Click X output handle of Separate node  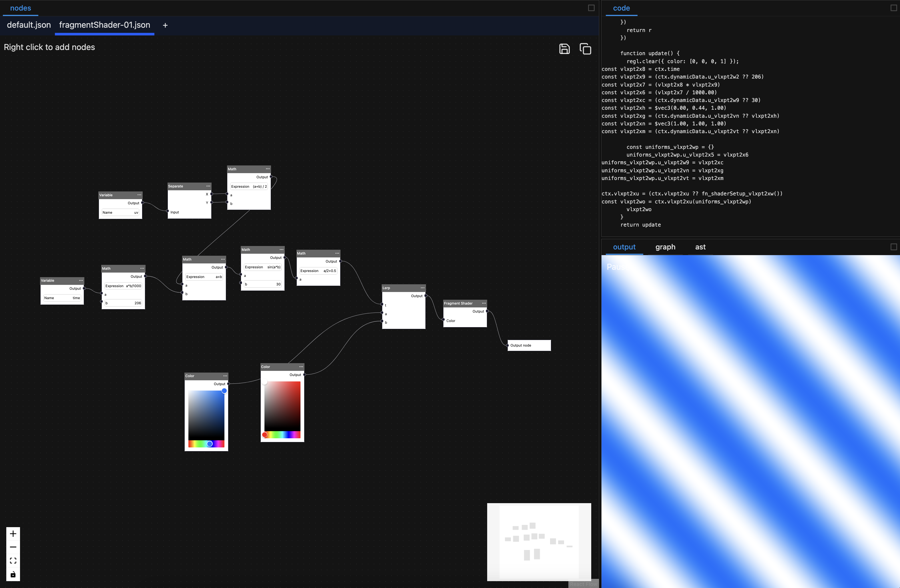(x=211, y=194)
